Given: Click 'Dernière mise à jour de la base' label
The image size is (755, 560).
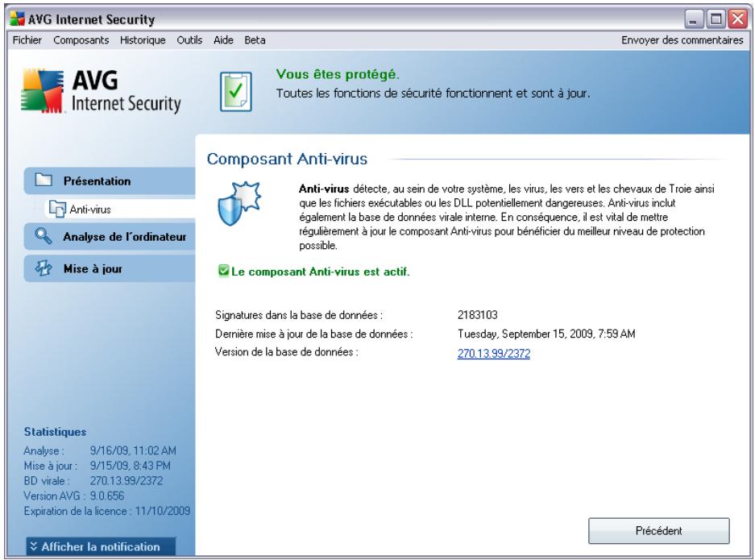Looking at the screenshot, I should pyautogui.click(x=313, y=334).
